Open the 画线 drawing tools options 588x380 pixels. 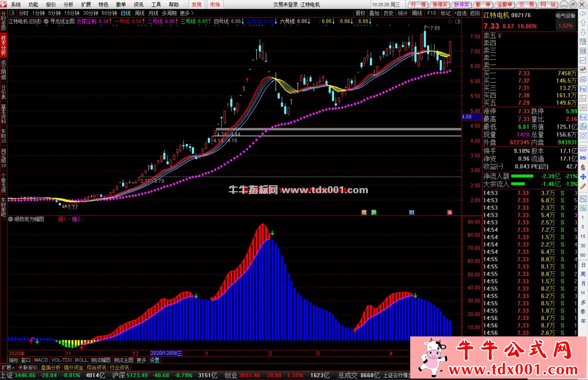pyautogui.click(x=417, y=13)
